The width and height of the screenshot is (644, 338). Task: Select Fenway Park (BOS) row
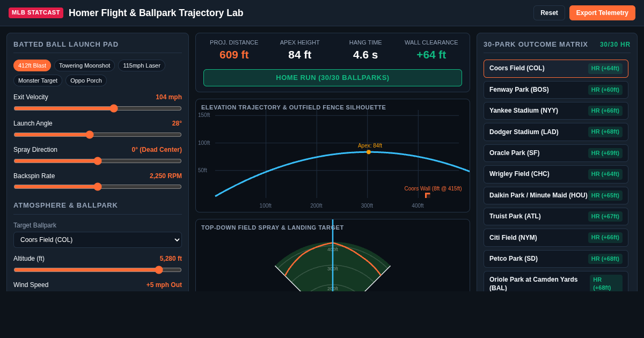[x=556, y=90]
